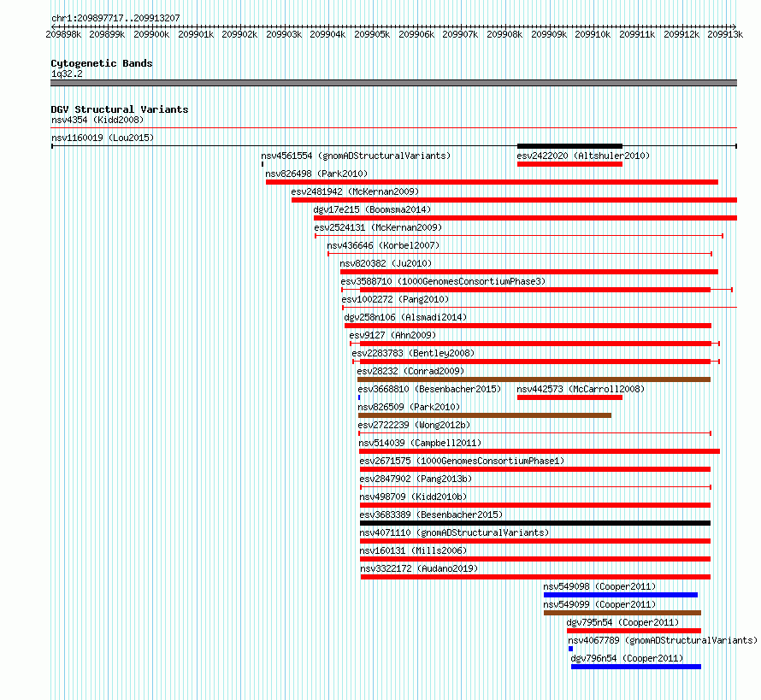Open the dgv795n54 (Cooper2011) label
Screen dimensions: 761x700
622,622
